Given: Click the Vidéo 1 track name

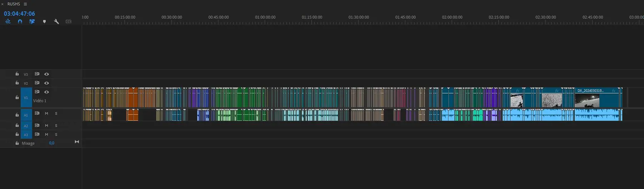Looking at the screenshot, I should [40, 101].
